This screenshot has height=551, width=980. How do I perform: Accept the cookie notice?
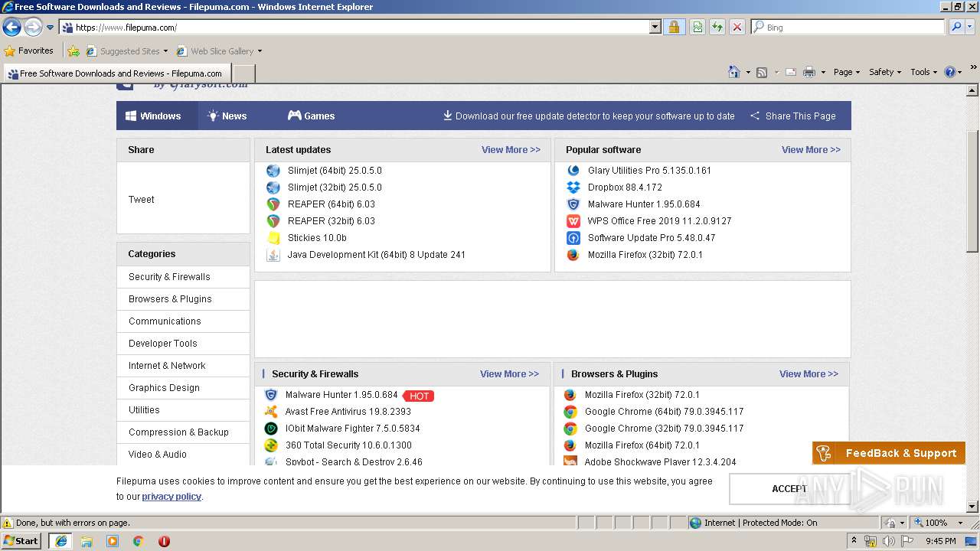pyautogui.click(x=789, y=489)
